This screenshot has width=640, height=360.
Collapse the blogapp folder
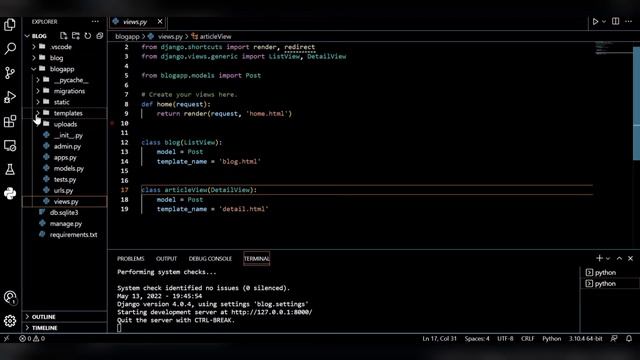[34, 69]
